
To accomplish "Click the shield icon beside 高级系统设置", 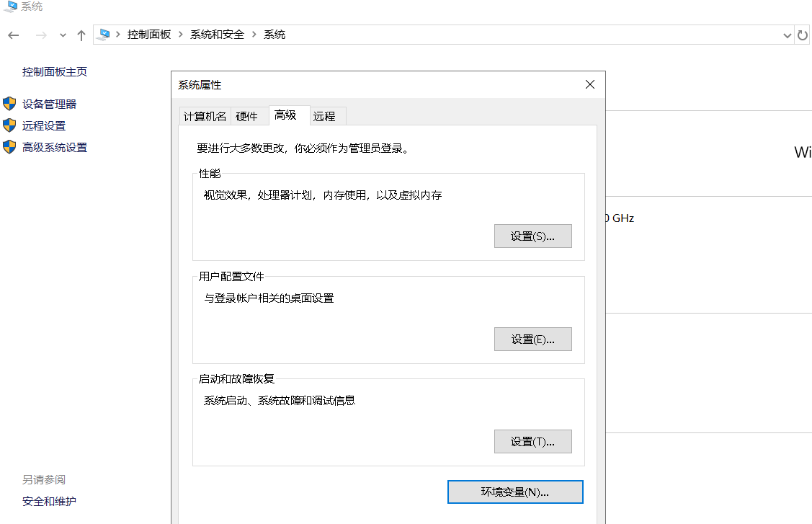I will coord(9,147).
